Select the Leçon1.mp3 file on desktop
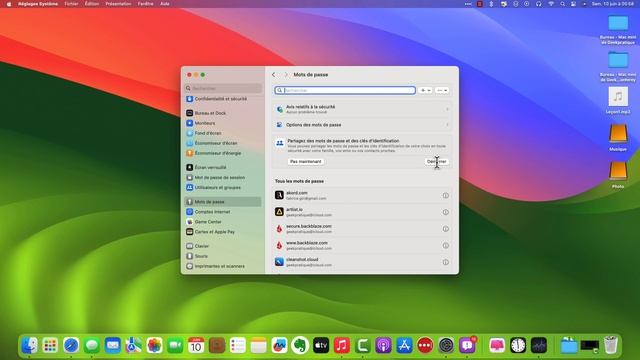Image resolution: width=640 pixels, height=360 pixels. pos(618,100)
